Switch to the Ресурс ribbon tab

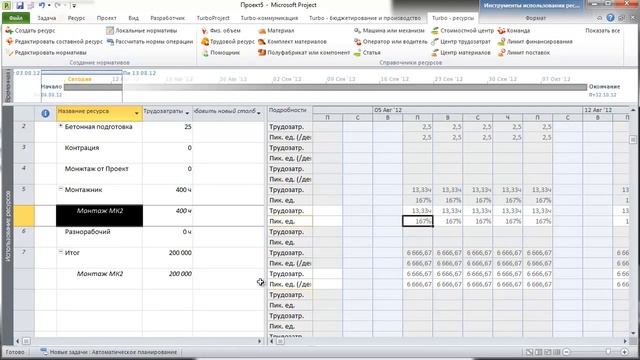[76, 18]
